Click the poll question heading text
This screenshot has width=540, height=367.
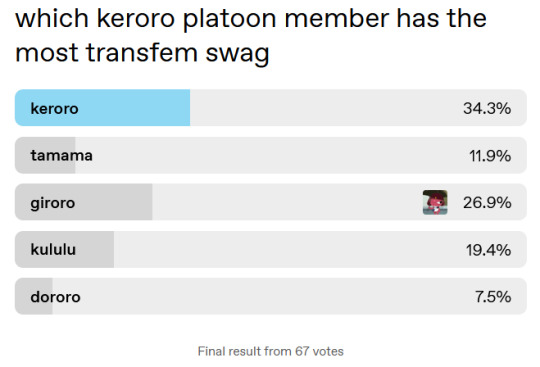coord(251,35)
